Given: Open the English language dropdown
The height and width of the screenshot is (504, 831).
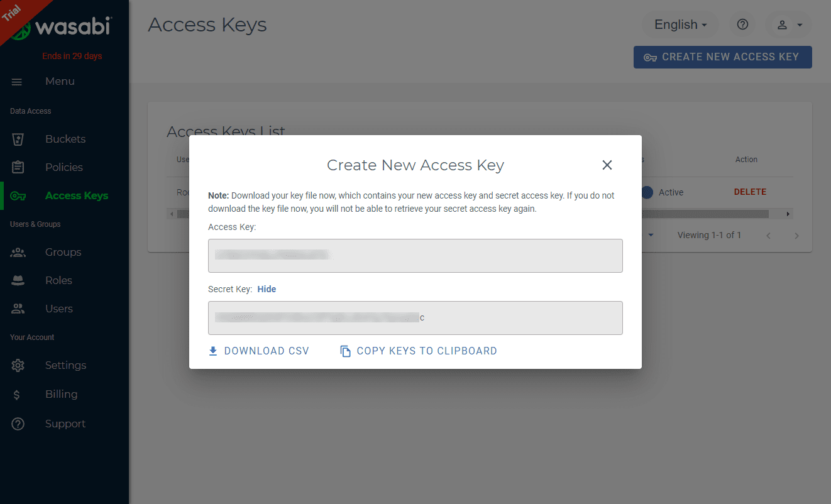Looking at the screenshot, I should (x=680, y=25).
